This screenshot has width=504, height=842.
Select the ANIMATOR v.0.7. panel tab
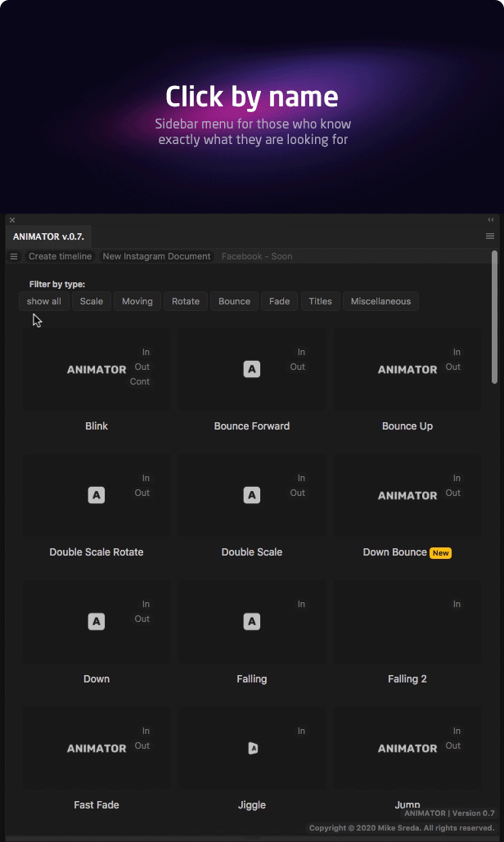coord(48,236)
